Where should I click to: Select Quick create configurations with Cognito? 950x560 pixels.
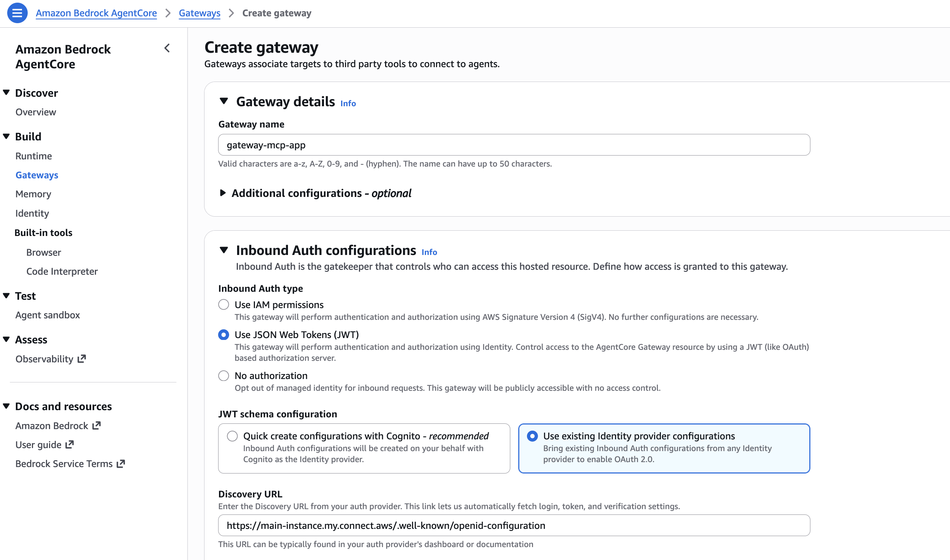(232, 436)
